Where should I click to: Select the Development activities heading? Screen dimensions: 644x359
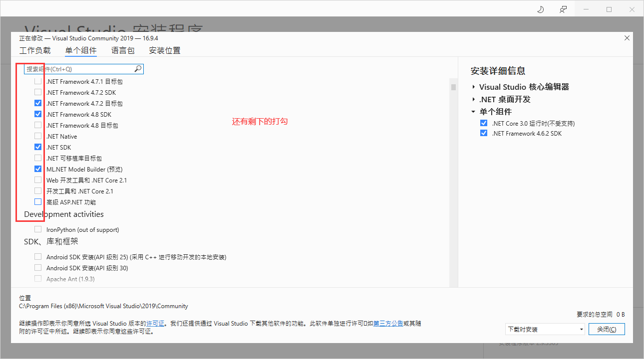tap(64, 214)
